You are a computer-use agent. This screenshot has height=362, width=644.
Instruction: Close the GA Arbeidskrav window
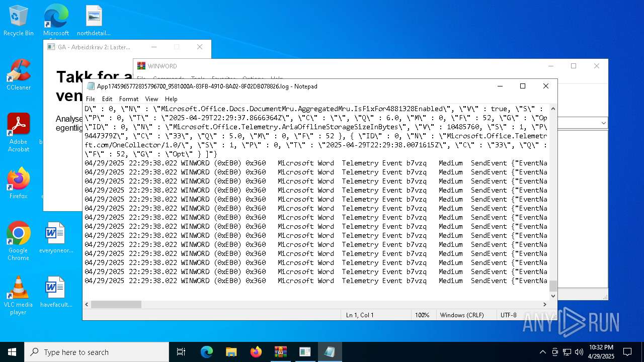[x=200, y=47]
